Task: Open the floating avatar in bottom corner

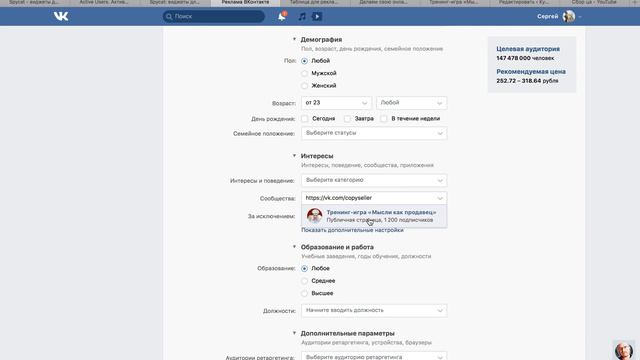Action: (624, 350)
